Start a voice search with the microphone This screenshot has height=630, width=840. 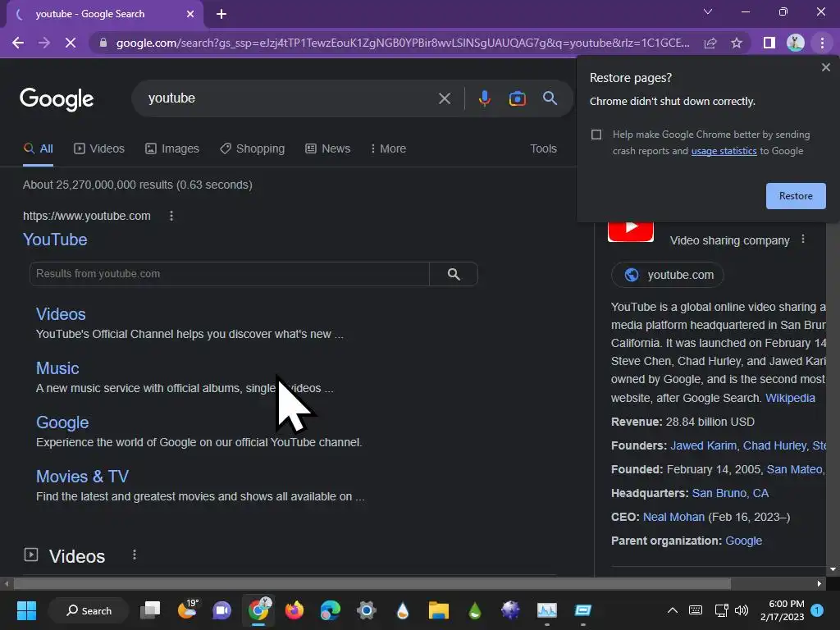tap(484, 98)
